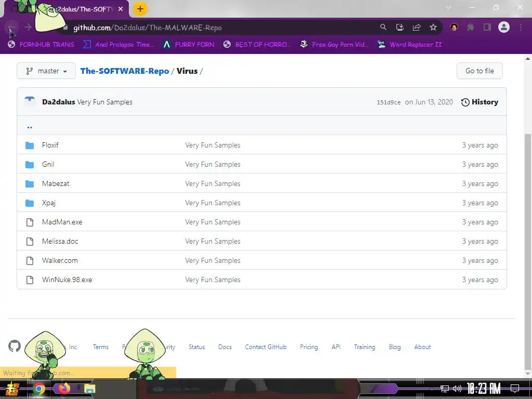Open the WinNuke.98.exe file

pyautogui.click(x=67, y=280)
